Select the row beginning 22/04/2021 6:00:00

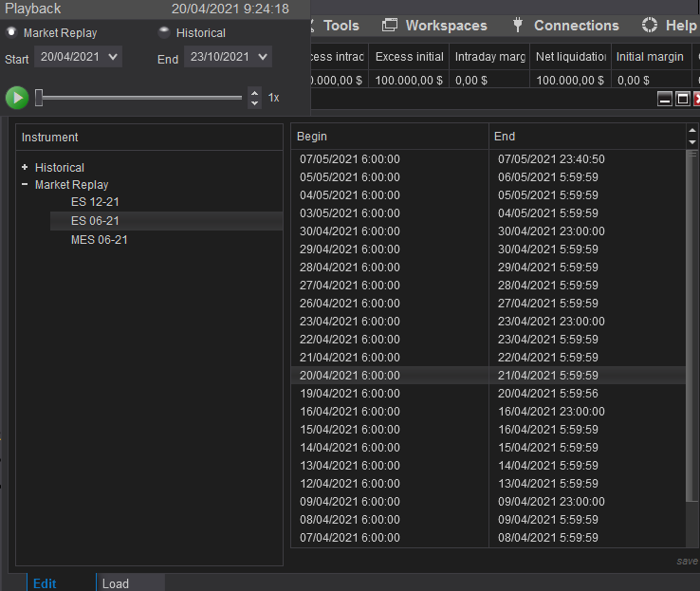(488, 340)
